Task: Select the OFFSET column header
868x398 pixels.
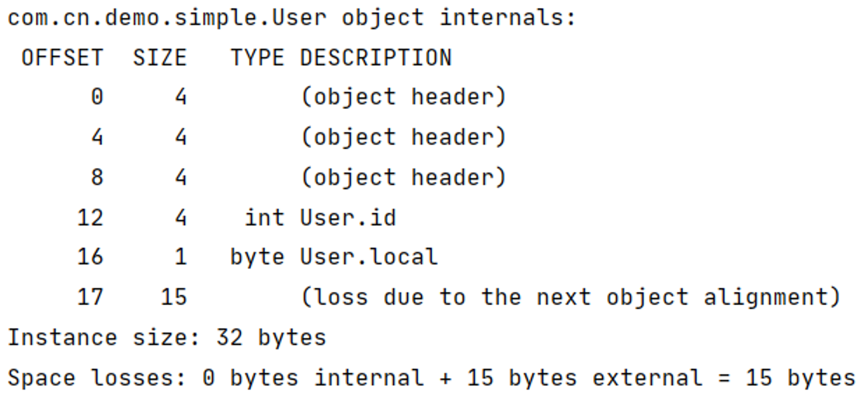Action: point(62,58)
